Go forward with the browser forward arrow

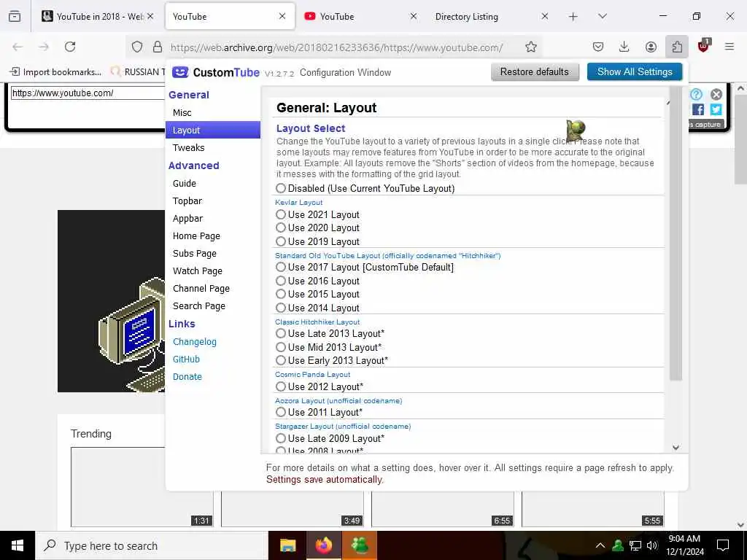click(44, 47)
